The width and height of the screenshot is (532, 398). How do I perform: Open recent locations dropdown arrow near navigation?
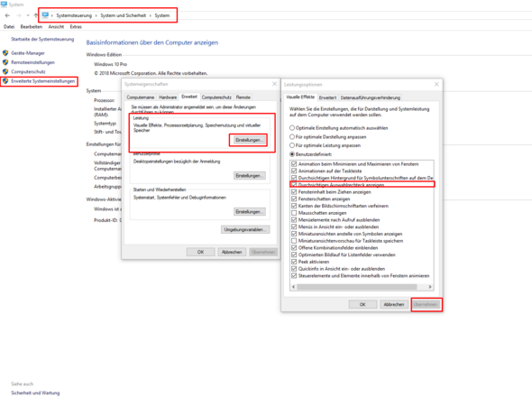[x=28, y=15]
